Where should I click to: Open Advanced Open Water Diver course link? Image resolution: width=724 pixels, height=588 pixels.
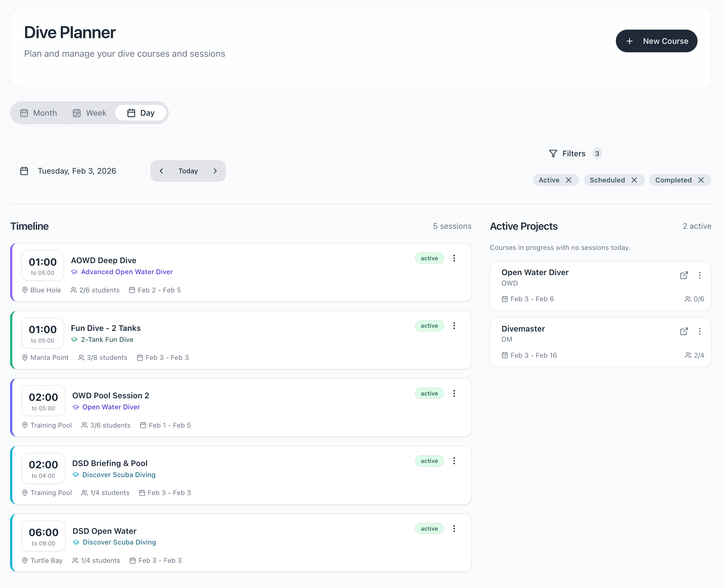pyautogui.click(x=126, y=272)
